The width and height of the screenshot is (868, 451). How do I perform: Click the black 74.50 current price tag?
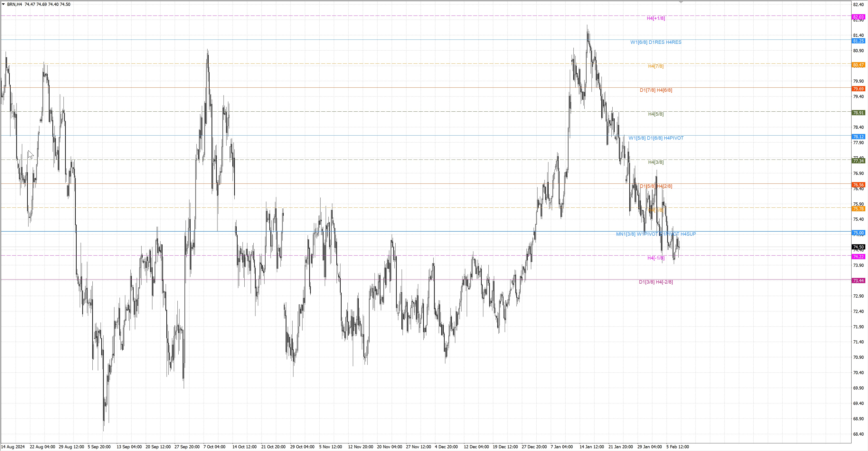pyautogui.click(x=859, y=247)
